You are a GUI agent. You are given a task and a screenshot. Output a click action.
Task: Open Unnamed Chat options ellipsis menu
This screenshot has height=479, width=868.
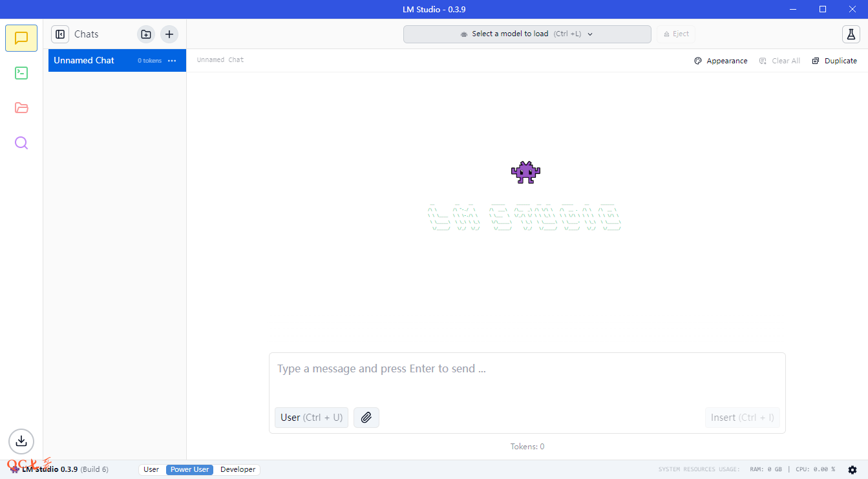pos(172,61)
